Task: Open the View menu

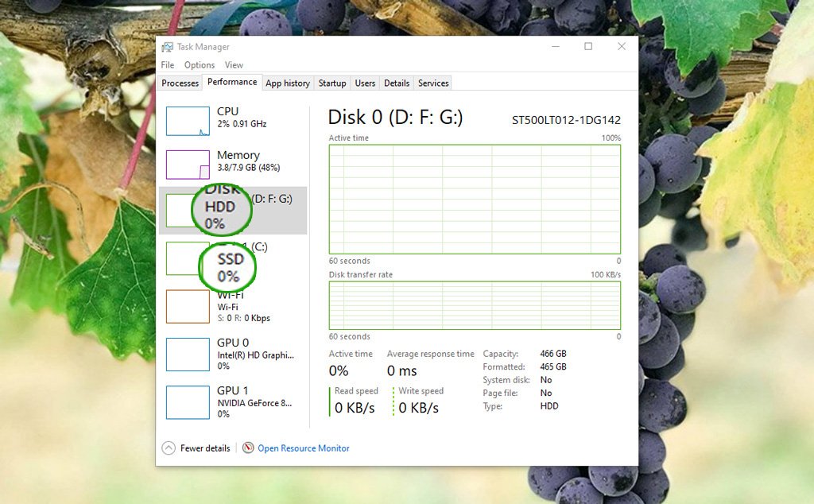Action: click(x=234, y=65)
